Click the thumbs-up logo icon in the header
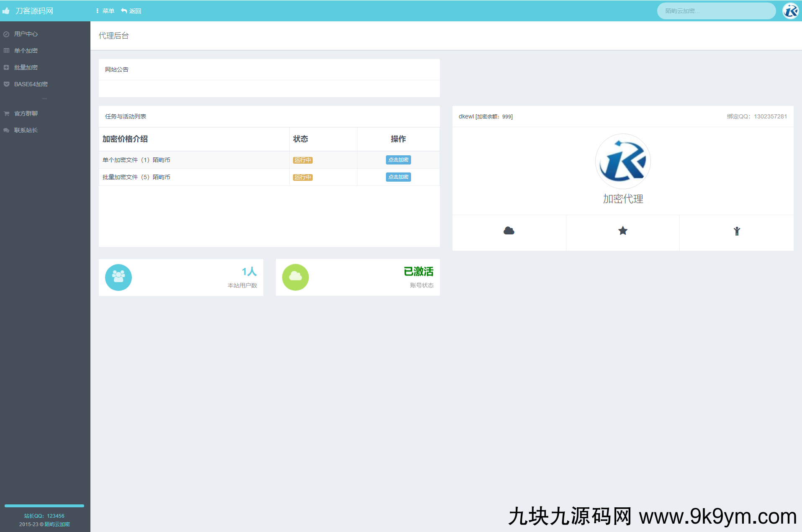This screenshot has width=802, height=532. (6, 11)
